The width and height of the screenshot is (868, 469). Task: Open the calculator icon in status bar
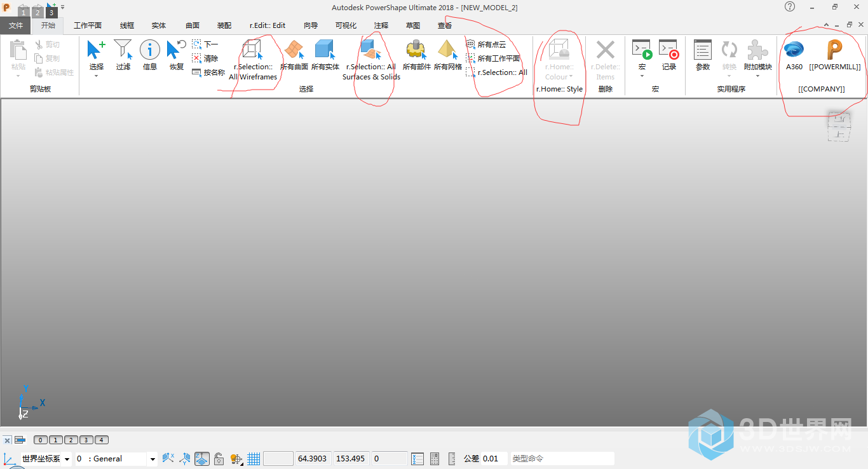coord(435,459)
